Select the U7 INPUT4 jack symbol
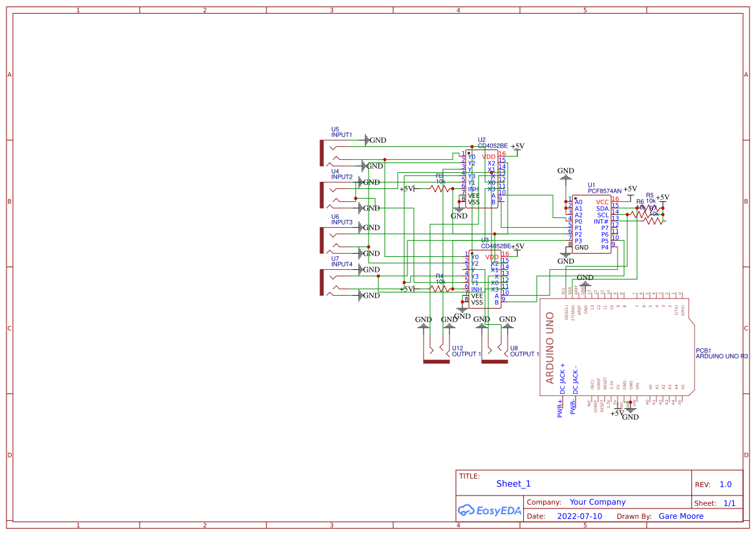The width and height of the screenshot is (756, 535). [x=322, y=282]
